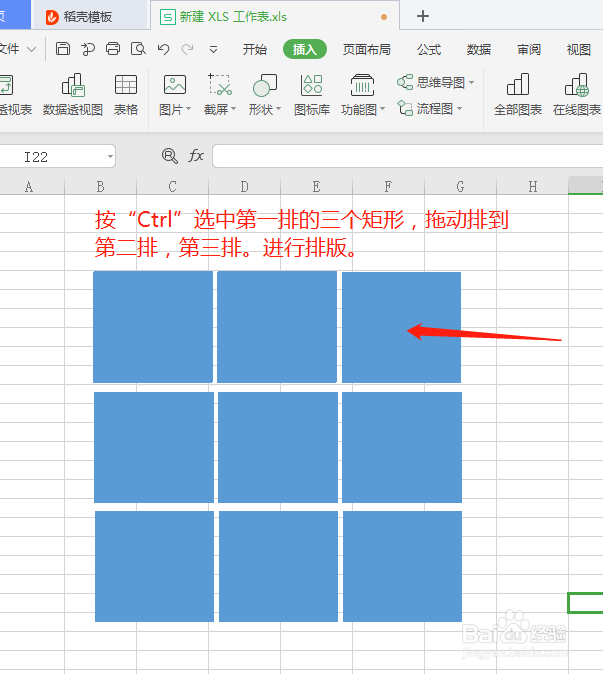Open Online Charts (在线图表)
This screenshot has width=603, height=674.
pyautogui.click(x=577, y=95)
